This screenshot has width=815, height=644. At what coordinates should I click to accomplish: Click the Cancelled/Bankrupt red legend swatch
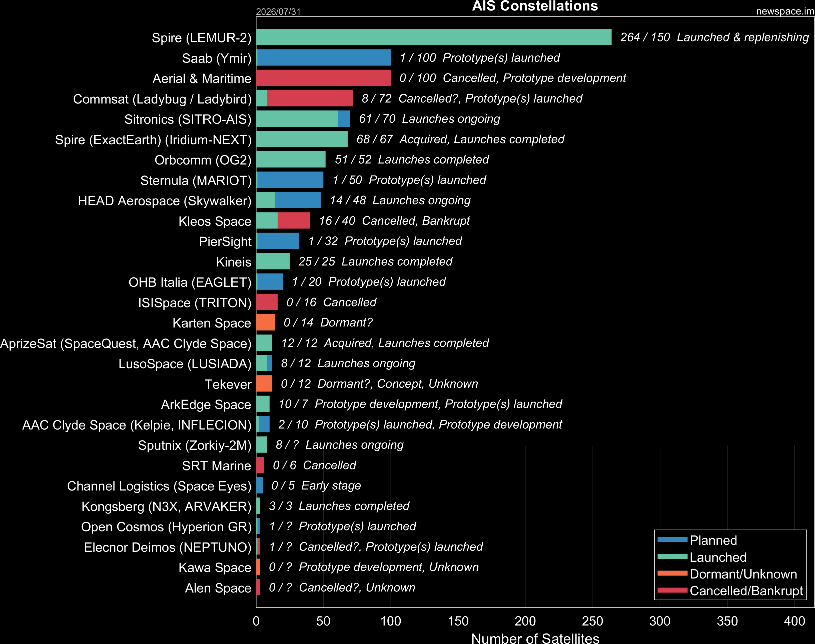point(672,590)
